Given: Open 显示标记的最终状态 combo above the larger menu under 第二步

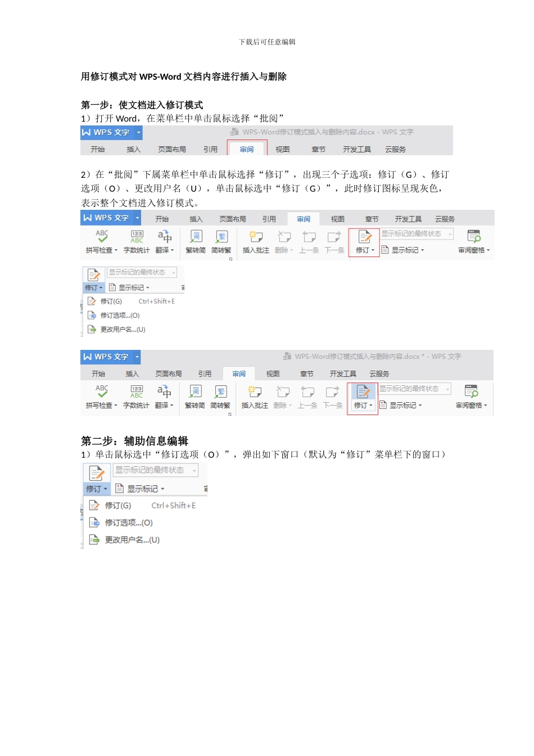Looking at the screenshot, I should [156, 470].
